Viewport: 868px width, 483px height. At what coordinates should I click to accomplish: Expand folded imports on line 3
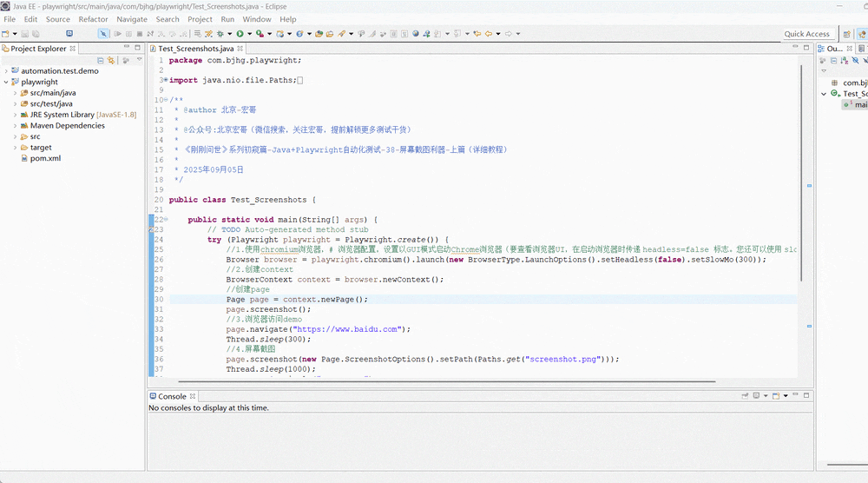[166, 80]
